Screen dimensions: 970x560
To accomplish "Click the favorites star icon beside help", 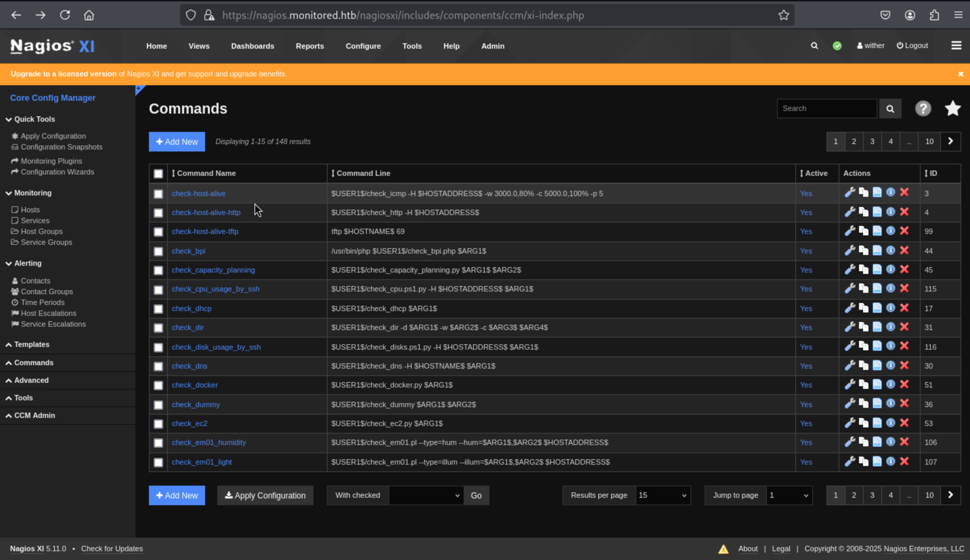I will [952, 109].
